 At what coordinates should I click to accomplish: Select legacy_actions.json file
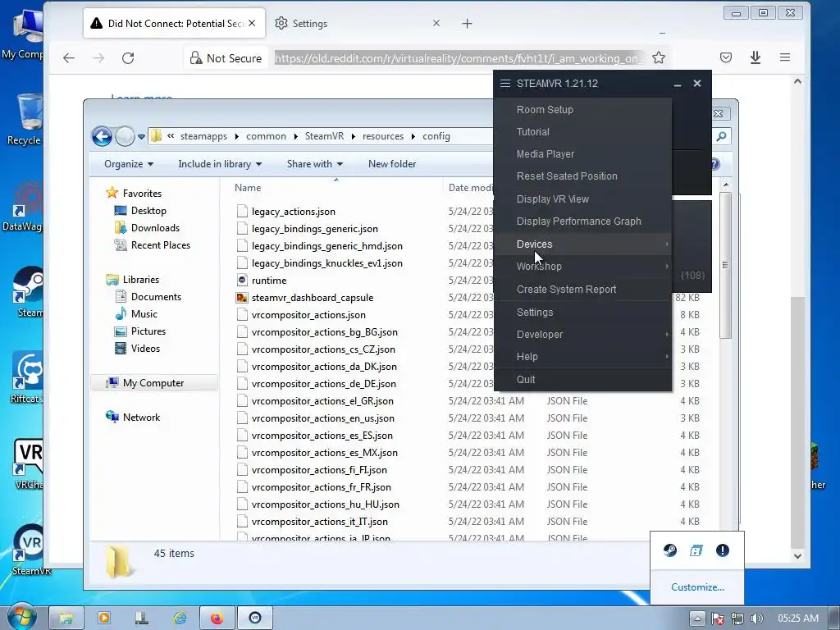(x=293, y=212)
